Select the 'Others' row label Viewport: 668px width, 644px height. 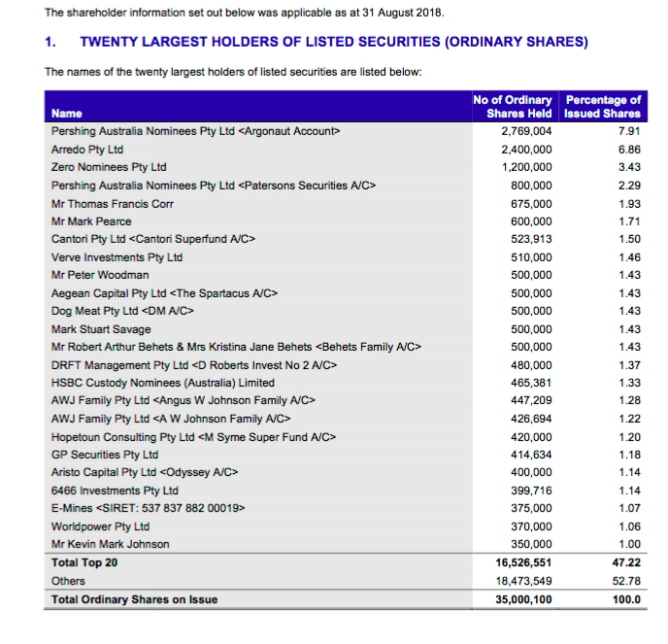[68, 581]
